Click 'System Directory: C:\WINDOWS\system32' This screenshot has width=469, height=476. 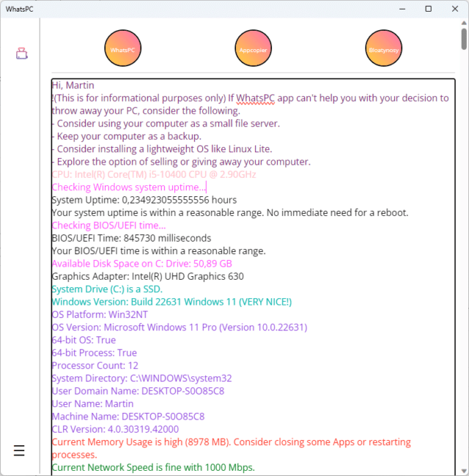(142, 379)
